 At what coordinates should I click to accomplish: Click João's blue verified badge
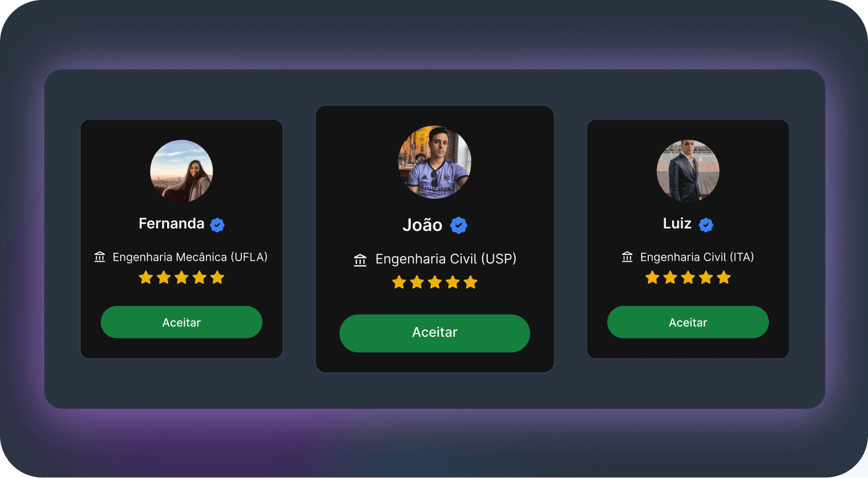(x=458, y=225)
